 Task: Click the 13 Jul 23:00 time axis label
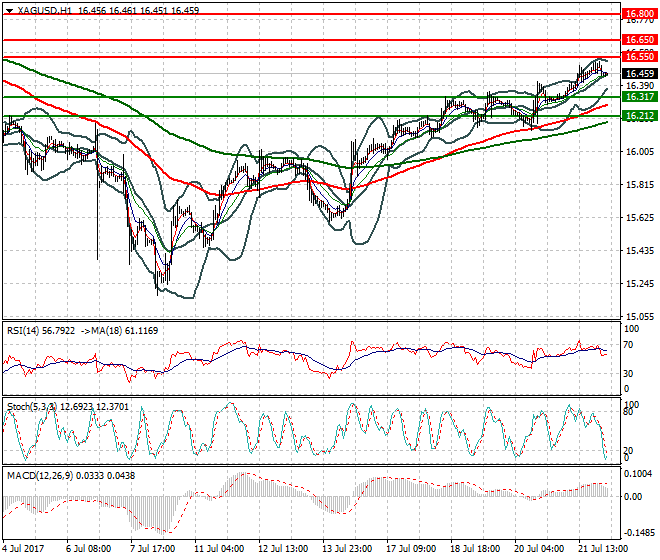tap(347, 549)
